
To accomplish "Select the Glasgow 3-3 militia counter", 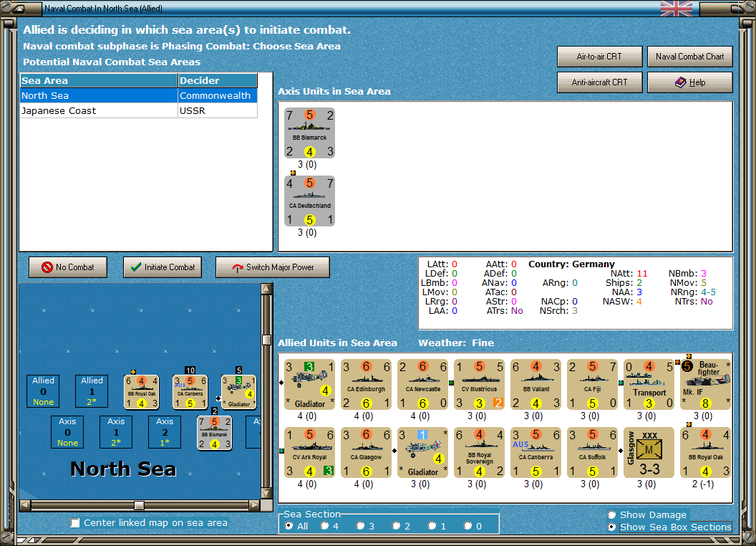I will 649,452.
